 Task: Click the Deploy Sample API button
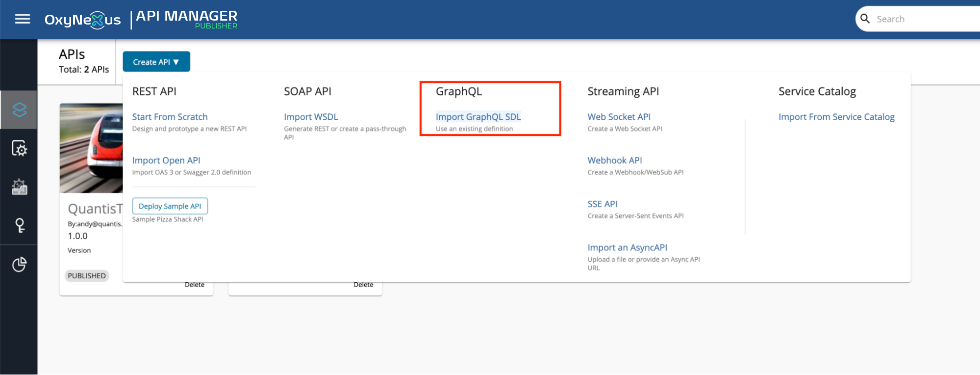coord(170,206)
